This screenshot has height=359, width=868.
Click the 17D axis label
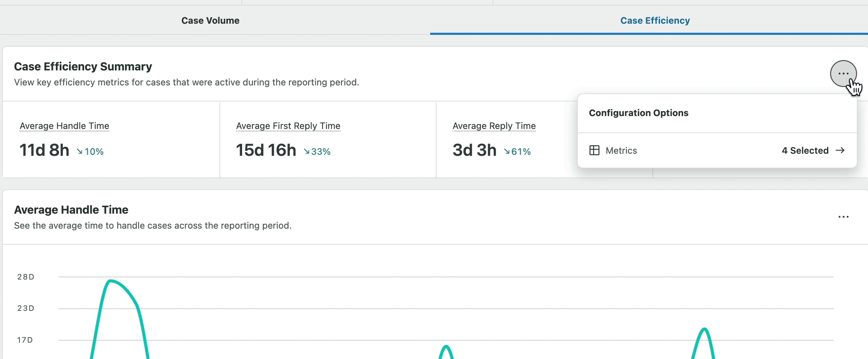(x=25, y=340)
